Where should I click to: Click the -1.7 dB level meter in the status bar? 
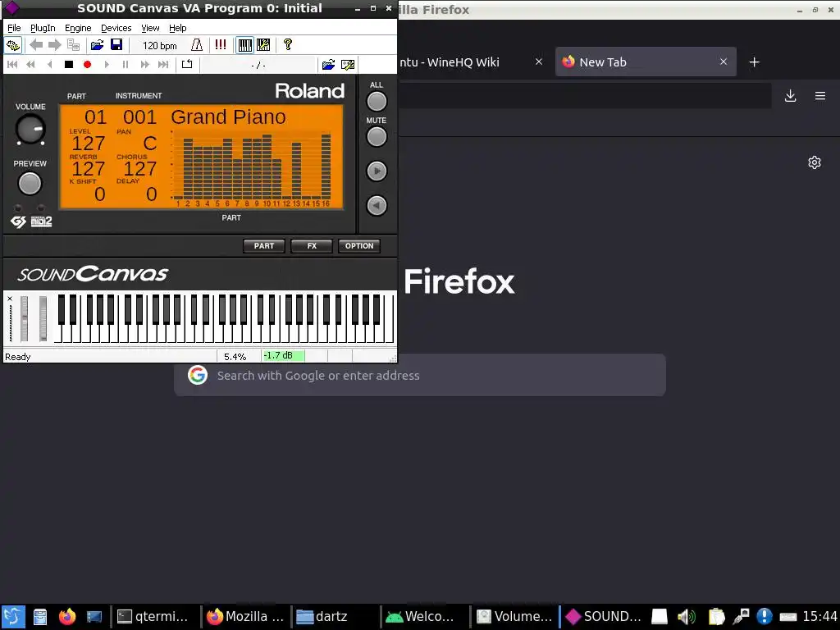[x=283, y=356]
